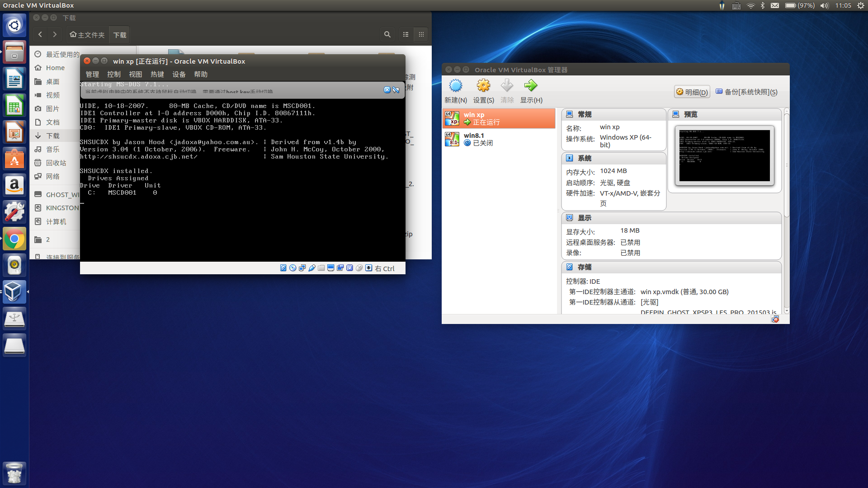This screenshot has height=488, width=868.
Task: Click the optical disc status icon
Action: [292, 268]
